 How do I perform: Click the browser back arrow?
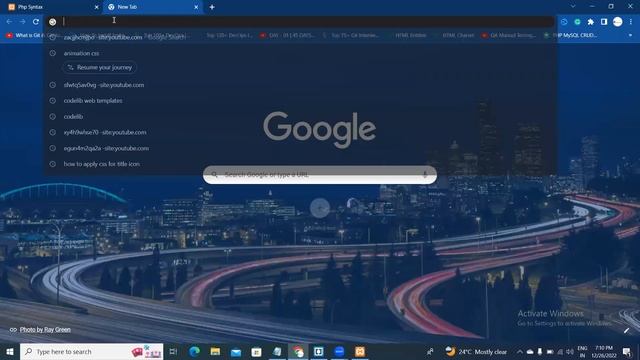(9, 22)
